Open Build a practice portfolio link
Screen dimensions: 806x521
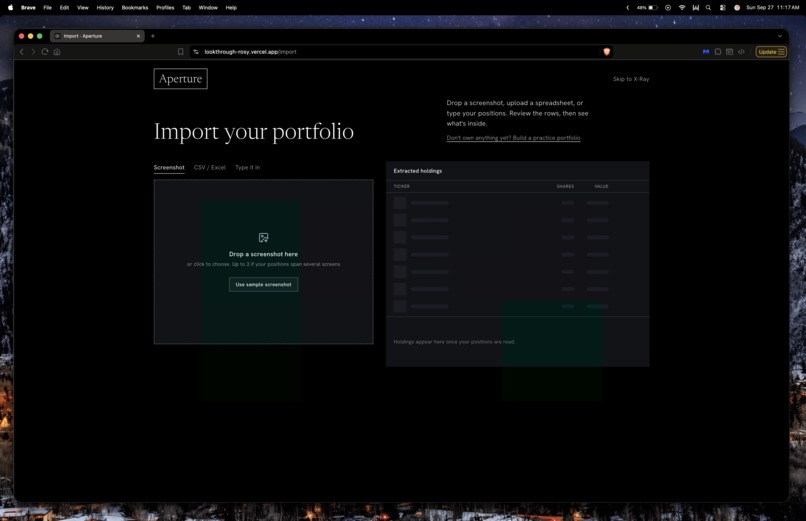pos(513,138)
